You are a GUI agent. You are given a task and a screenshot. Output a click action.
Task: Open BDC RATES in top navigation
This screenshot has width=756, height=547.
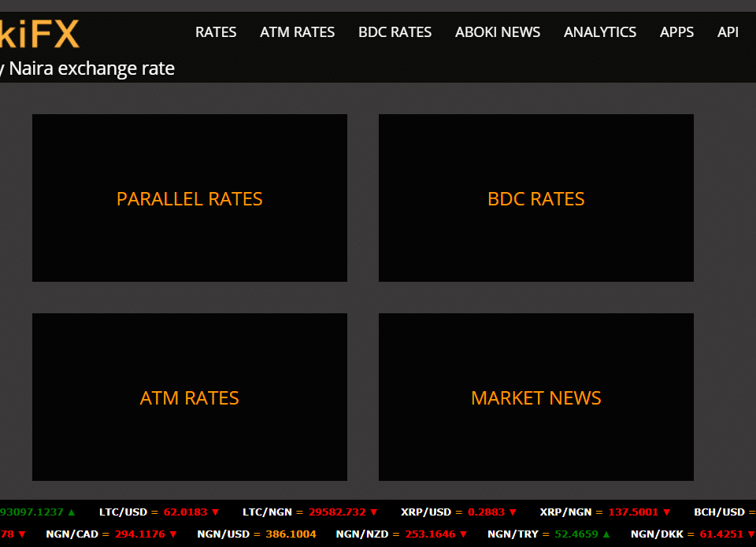(395, 32)
